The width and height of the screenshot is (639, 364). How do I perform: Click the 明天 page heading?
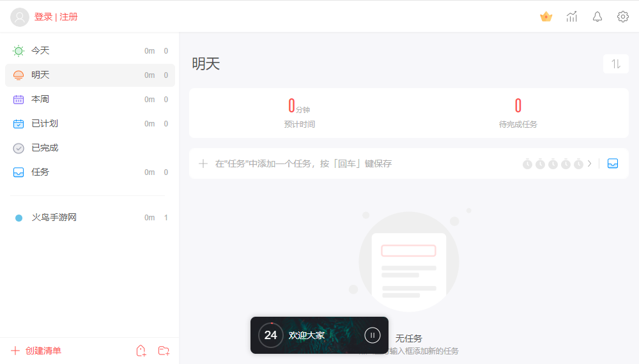206,64
